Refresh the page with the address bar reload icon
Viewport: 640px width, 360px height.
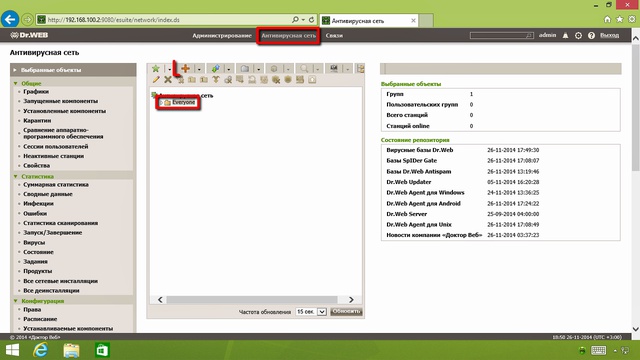(x=311, y=20)
